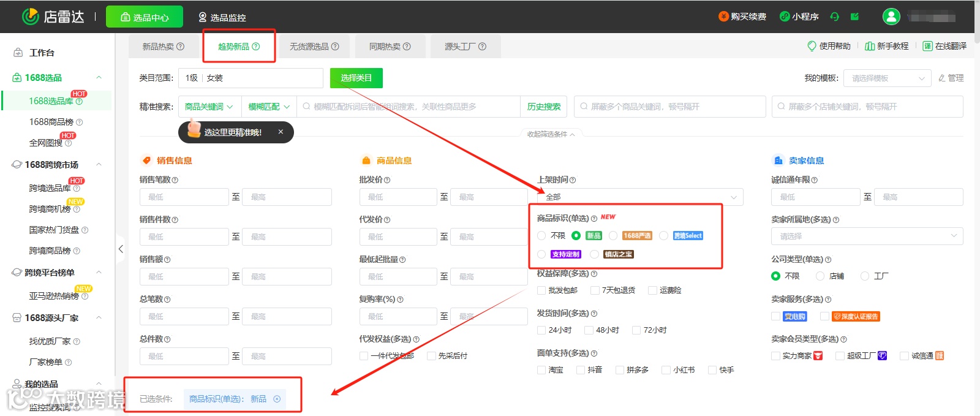Viewport: 980px width, 416px height.
Task: Select 工厂 company type radio
Action: 865,276
